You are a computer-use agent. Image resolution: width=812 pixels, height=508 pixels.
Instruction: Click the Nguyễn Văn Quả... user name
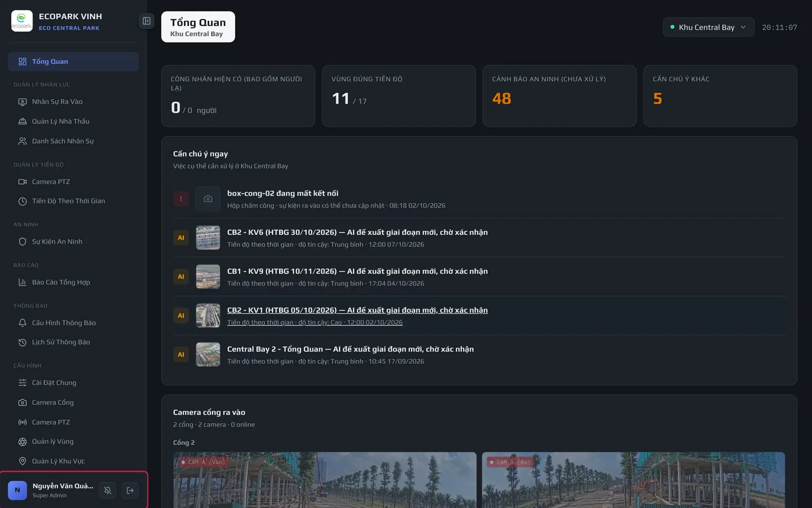pyautogui.click(x=63, y=486)
